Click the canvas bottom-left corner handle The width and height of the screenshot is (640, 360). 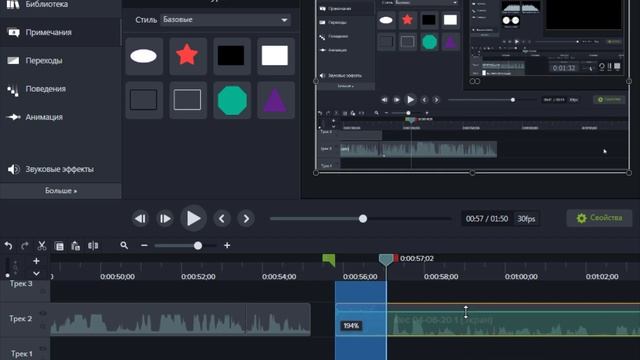pos(316,173)
